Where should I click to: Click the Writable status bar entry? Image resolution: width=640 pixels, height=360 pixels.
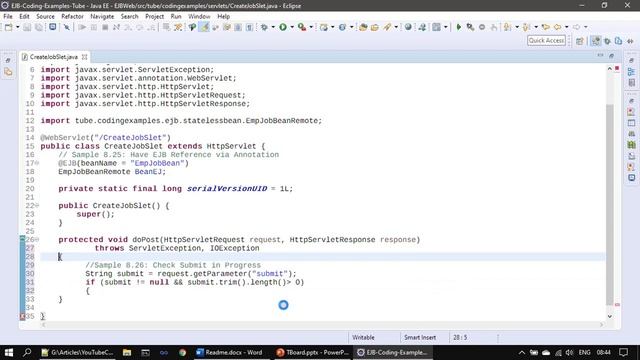(363, 338)
